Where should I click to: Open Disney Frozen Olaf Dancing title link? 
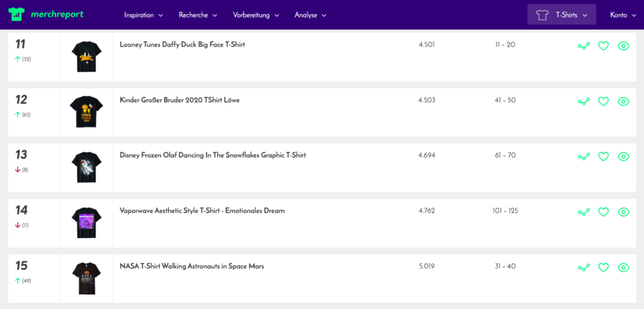[x=213, y=155]
